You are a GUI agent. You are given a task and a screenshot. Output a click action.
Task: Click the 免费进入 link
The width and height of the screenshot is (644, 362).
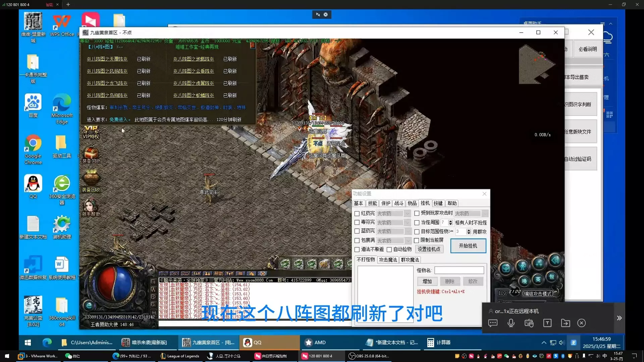pos(119,120)
